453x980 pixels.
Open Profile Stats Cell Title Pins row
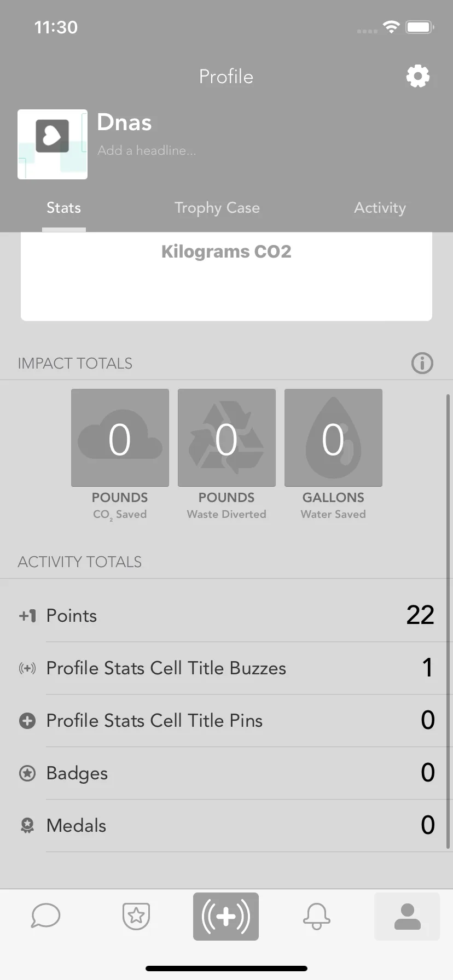point(226,721)
